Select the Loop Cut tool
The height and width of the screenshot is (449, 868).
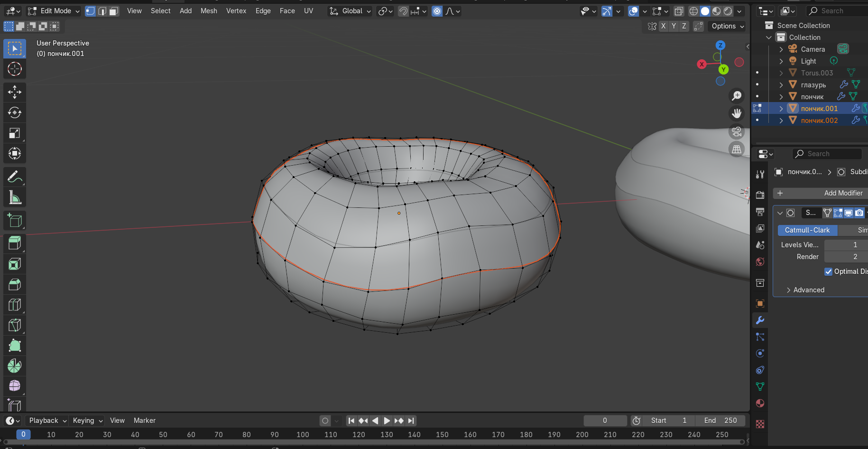coord(15,305)
